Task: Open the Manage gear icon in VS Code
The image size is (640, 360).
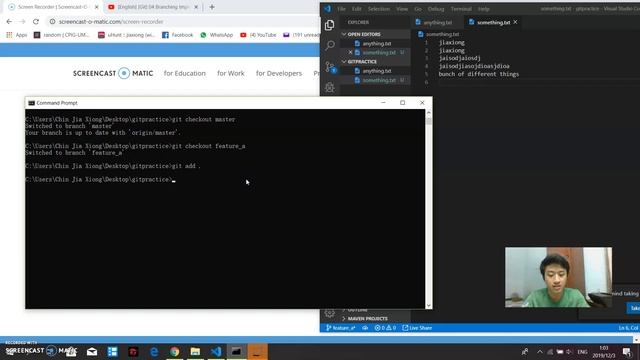Action: pos(329,313)
